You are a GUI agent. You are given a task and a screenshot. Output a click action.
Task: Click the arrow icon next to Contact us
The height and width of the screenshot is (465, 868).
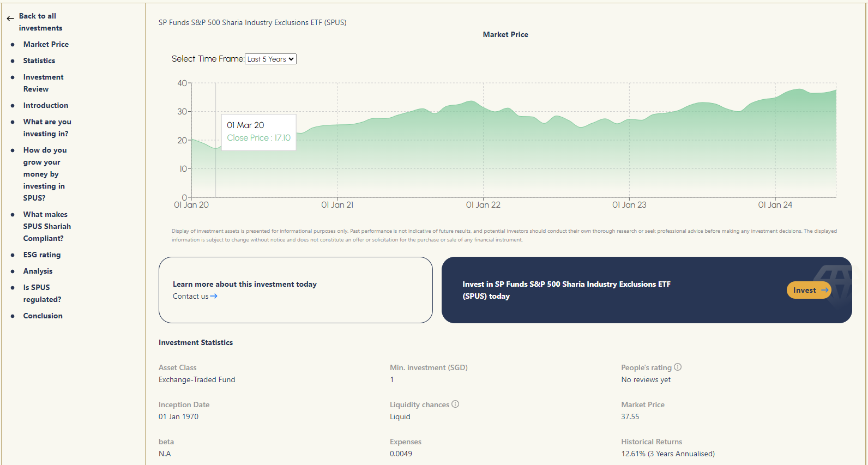pos(214,296)
